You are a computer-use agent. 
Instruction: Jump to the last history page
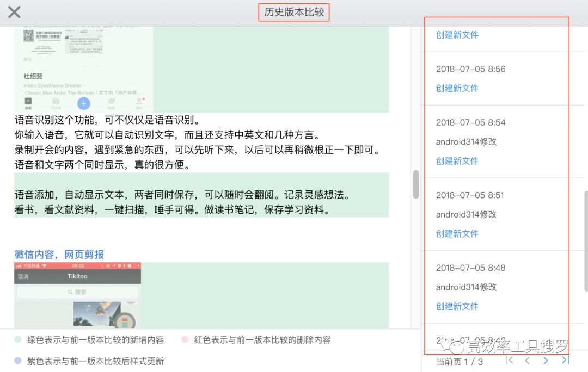[566, 361]
